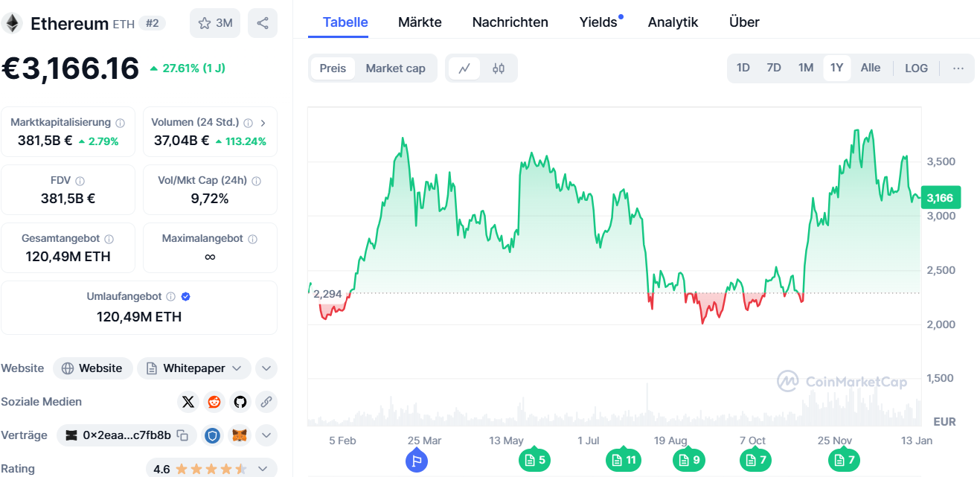The image size is (980, 477).
Task: Add Ethereum to watchlist via star button
Action: pos(215,23)
